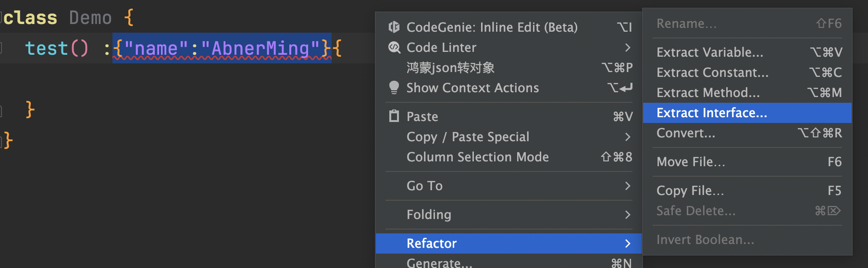Click the Code Linter magnifier icon
The height and width of the screenshot is (268, 868).
coord(394,47)
